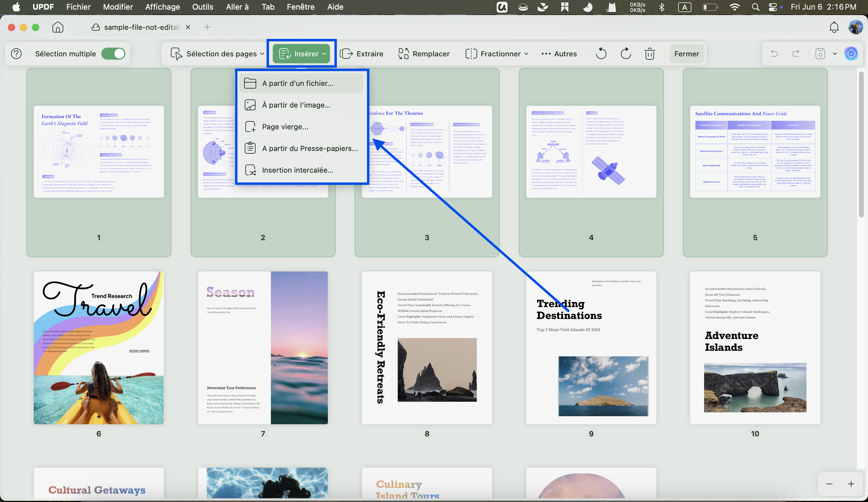Open Spotlight search icon in menu bar
The image size is (868, 502).
point(755,7)
